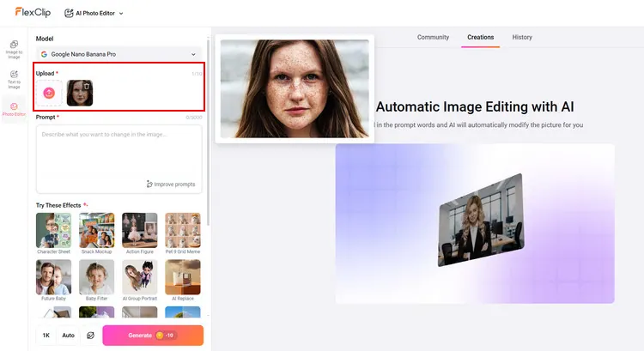Open Text to Image in sidebar
Image resolution: width=644 pixels, height=351 pixels.
[x=14, y=80]
